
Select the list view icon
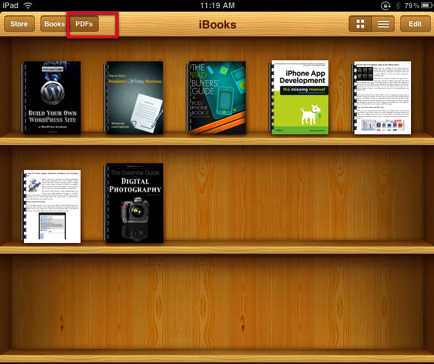click(383, 24)
